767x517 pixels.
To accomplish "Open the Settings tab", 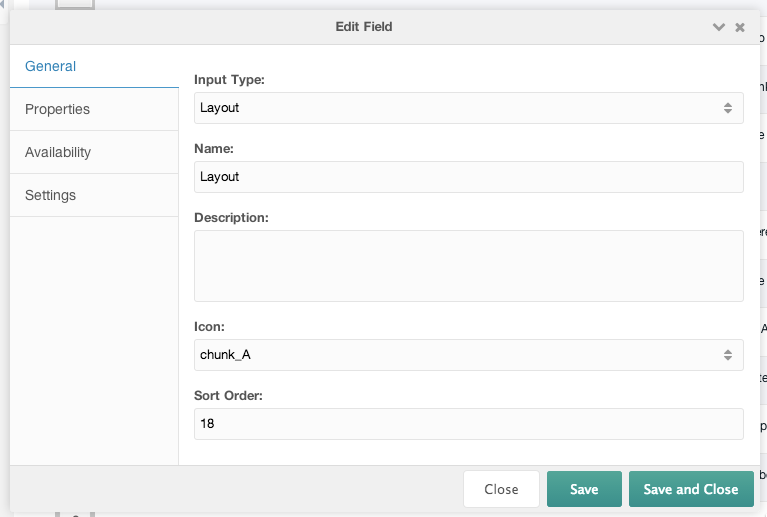I will pos(94,195).
